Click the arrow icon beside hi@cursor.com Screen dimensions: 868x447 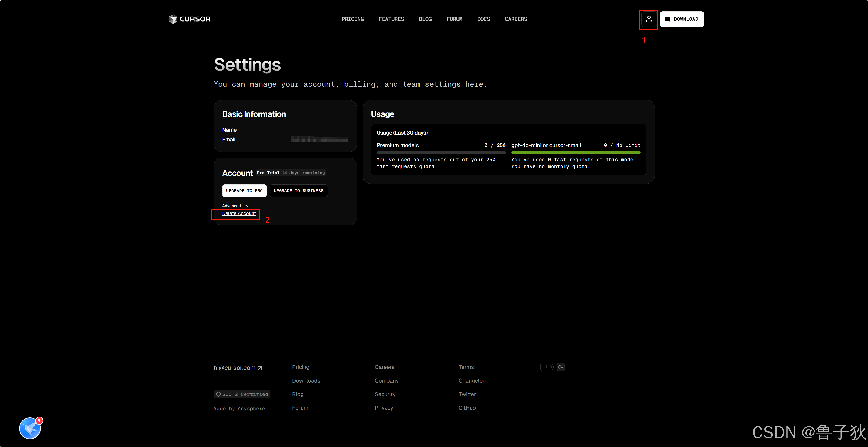point(260,368)
